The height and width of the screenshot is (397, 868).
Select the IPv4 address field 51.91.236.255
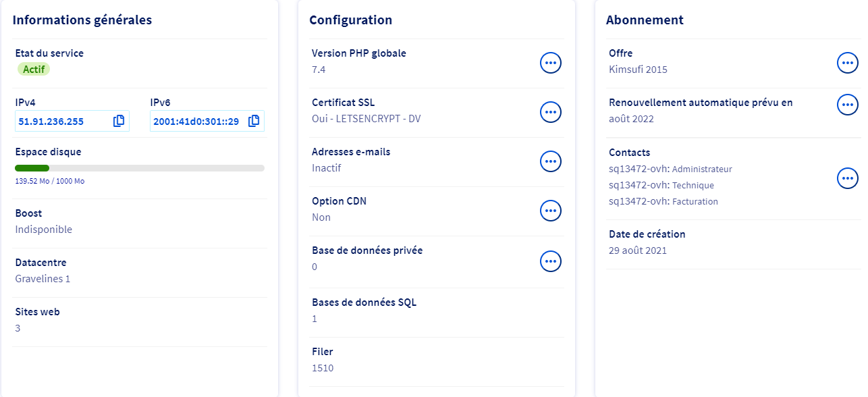61,122
